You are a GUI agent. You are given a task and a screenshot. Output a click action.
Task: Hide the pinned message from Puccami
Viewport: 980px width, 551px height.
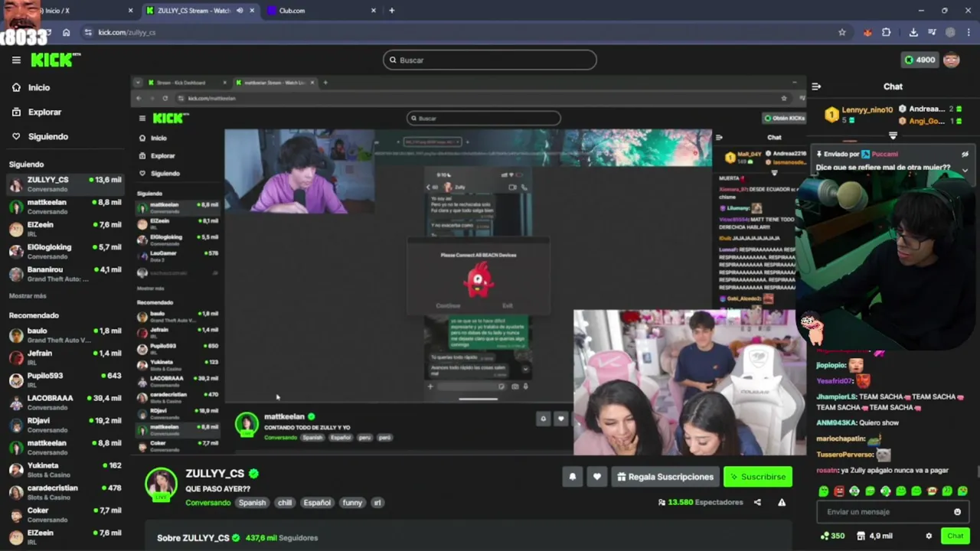click(965, 154)
